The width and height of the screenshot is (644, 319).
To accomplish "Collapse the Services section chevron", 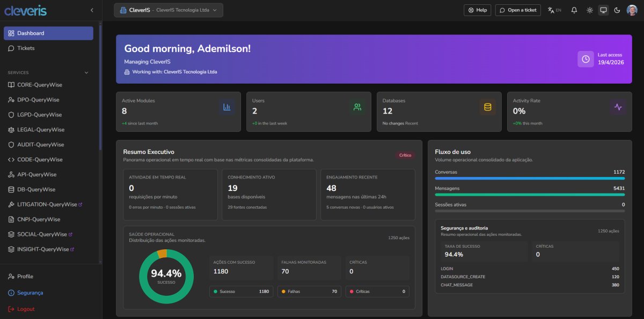I will pyautogui.click(x=86, y=72).
